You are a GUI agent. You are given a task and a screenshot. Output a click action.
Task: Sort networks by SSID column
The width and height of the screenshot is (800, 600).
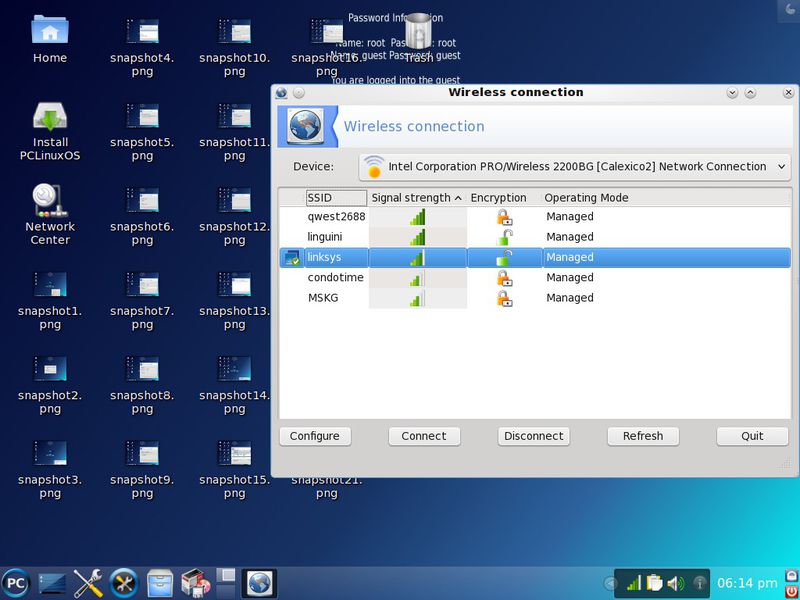click(x=336, y=197)
